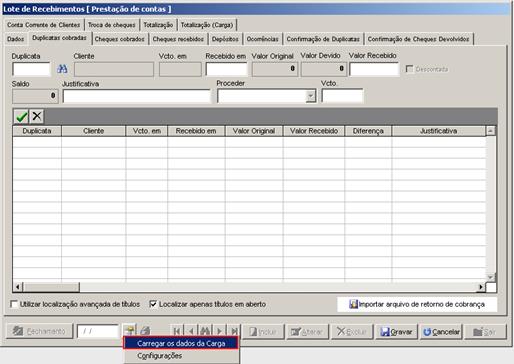
Task: Click the Valor Recebido input field
Action: pos(374,69)
